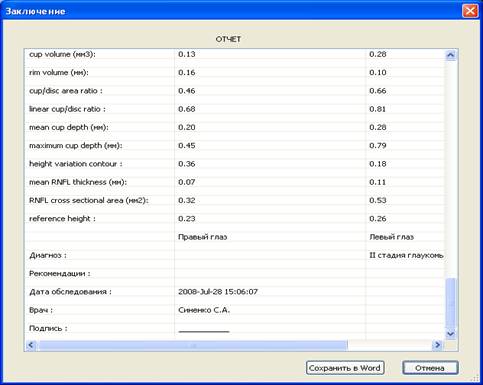This screenshot has height=385, width=483.
Task: Select the Дата обследования value 2008-Jul-28
Action: pyautogui.click(x=218, y=292)
